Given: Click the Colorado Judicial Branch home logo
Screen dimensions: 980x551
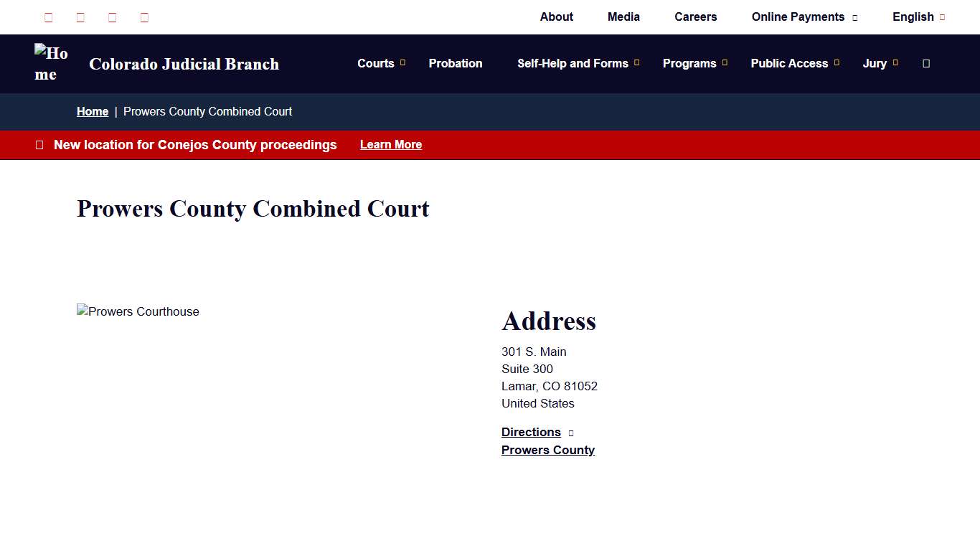Looking at the screenshot, I should (52, 64).
